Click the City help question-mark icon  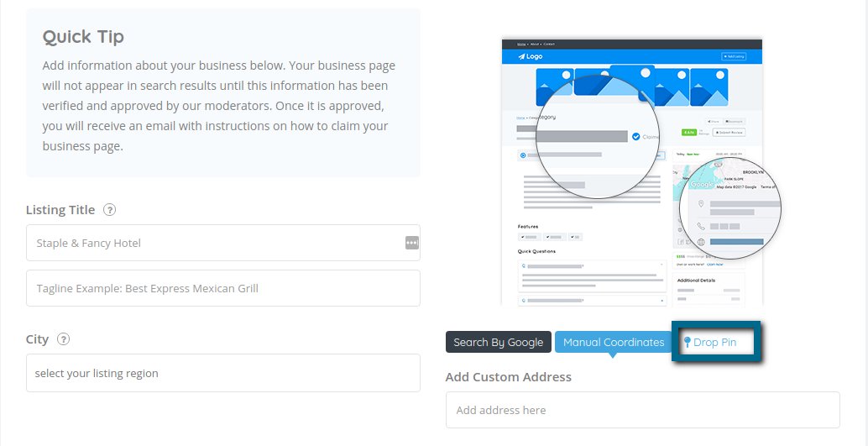[63, 339]
